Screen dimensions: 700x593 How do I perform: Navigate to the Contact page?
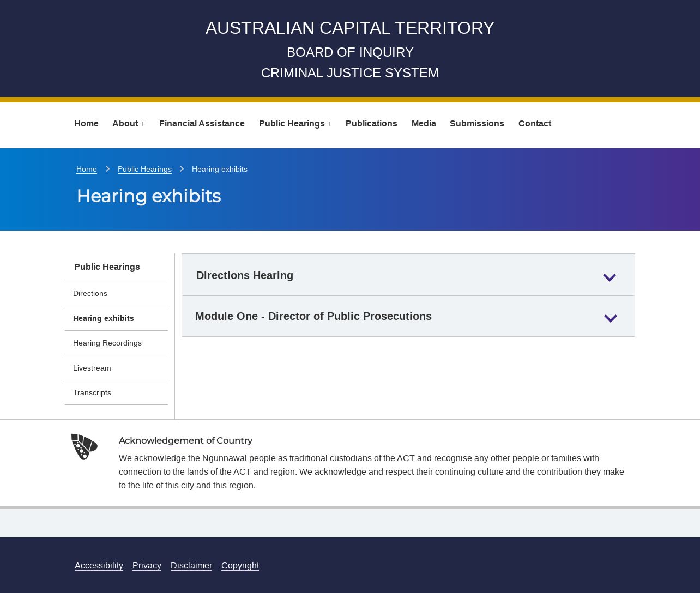point(534,124)
